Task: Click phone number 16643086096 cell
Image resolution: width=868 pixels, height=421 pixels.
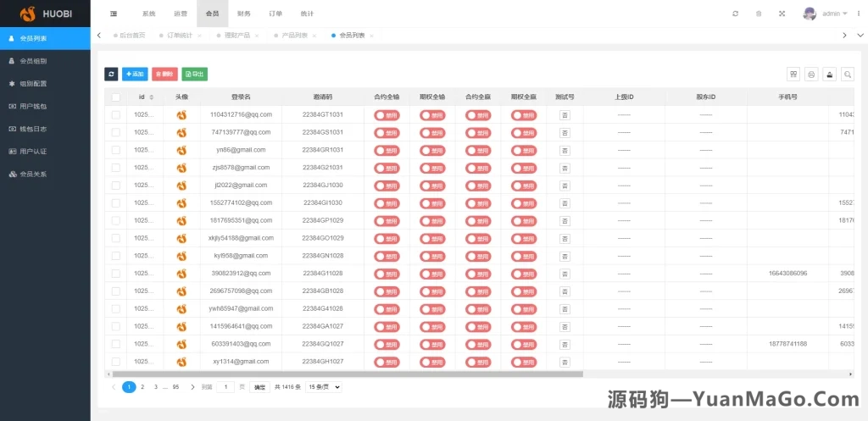Action: click(787, 274)
